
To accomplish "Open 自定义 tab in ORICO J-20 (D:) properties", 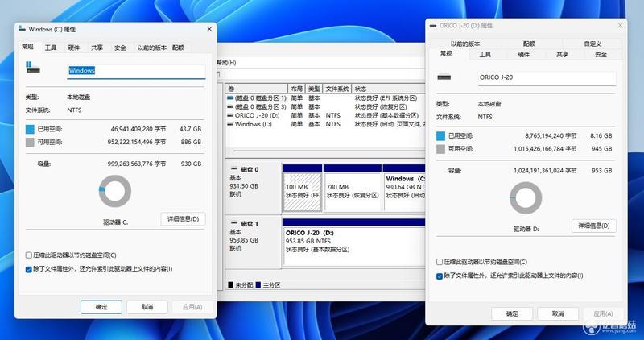I will [x=592, y=44].
